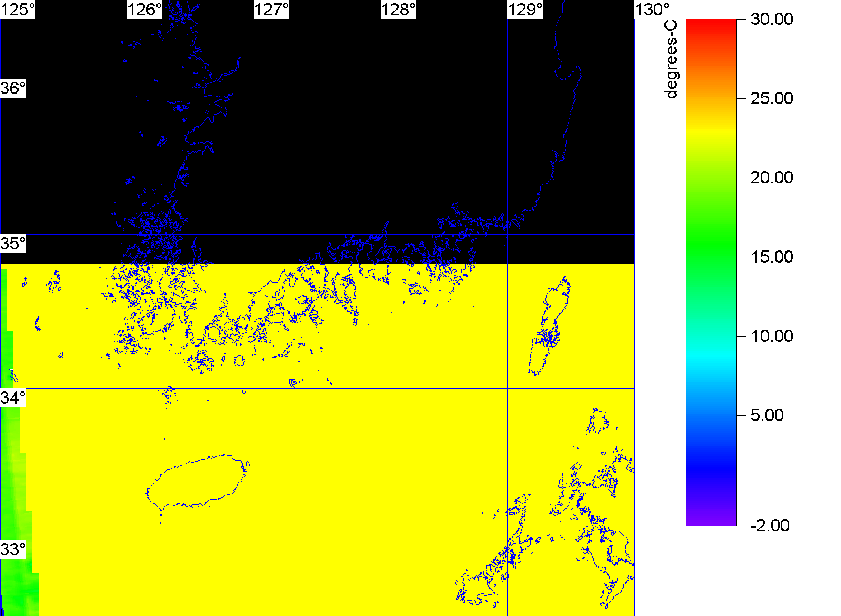841x616 pixels.
Task: Click the 15.00 colorbar tick value
Action: 772,257
